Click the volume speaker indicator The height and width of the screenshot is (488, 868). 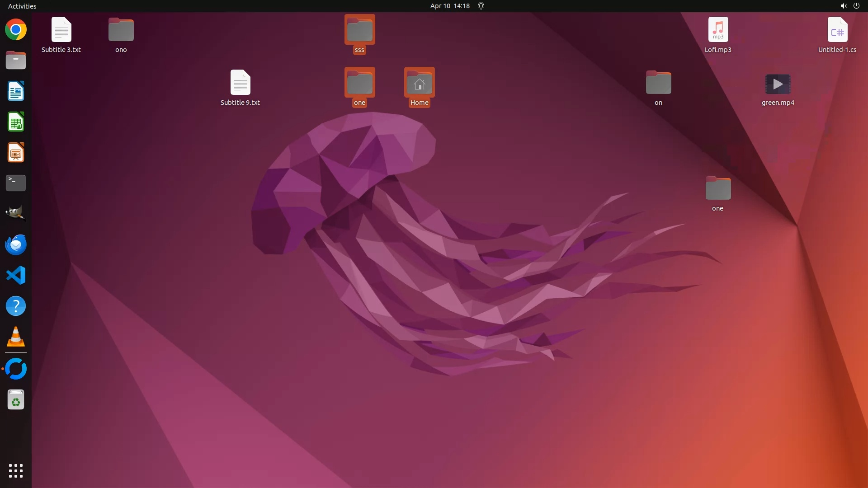[843, 6]
